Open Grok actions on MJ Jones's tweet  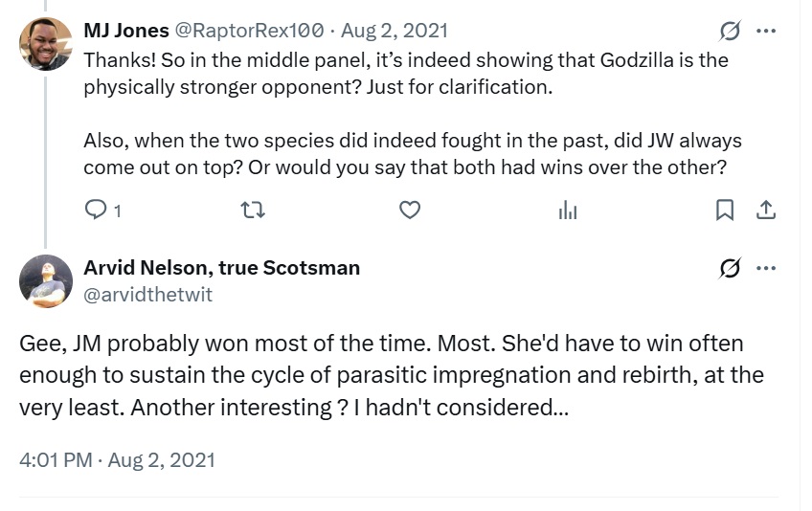(x=730, y=32)
